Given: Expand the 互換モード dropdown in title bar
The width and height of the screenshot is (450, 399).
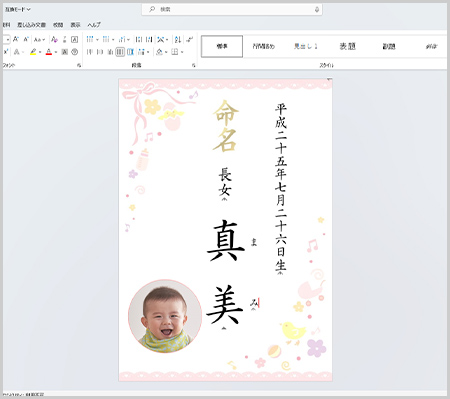Looking at the screenshot, I should tap(17, 9).
